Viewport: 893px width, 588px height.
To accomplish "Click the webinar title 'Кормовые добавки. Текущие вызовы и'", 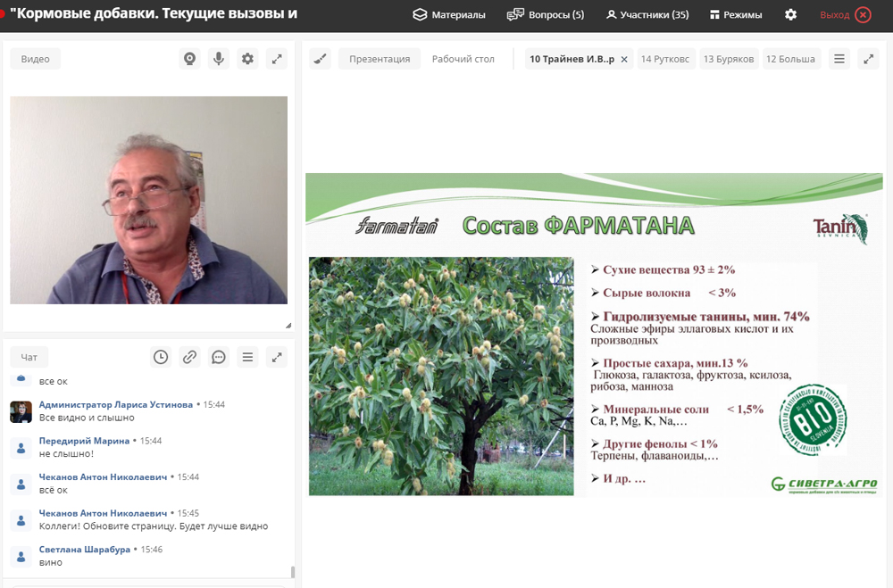I will click(x=154, y=13).
